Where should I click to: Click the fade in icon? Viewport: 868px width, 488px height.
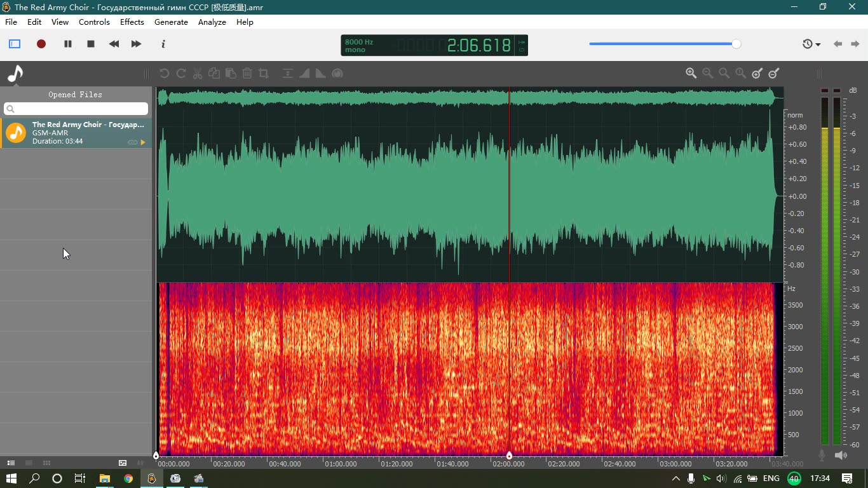point(304,74)
